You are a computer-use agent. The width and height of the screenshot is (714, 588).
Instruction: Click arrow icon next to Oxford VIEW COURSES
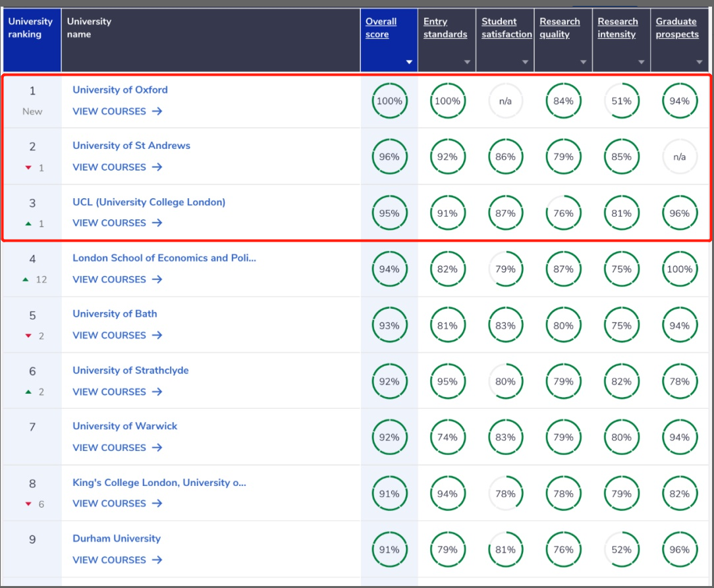157,111
